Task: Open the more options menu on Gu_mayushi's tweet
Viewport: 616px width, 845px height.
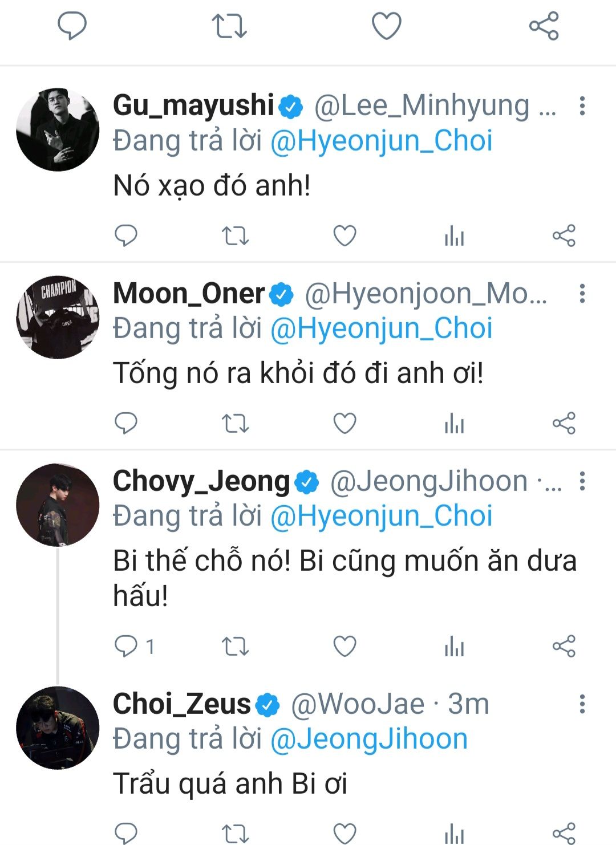Action: coord(582,106)
